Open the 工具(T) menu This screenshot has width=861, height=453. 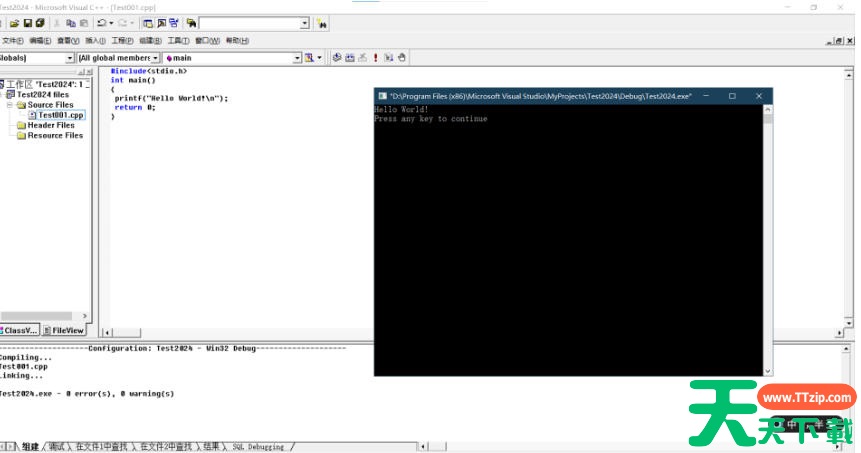[x=178, y=41]
